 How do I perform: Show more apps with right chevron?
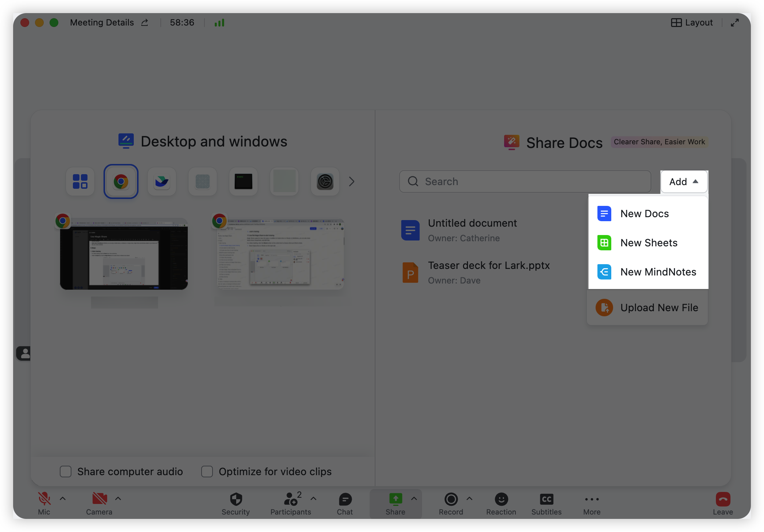[351, 181]
